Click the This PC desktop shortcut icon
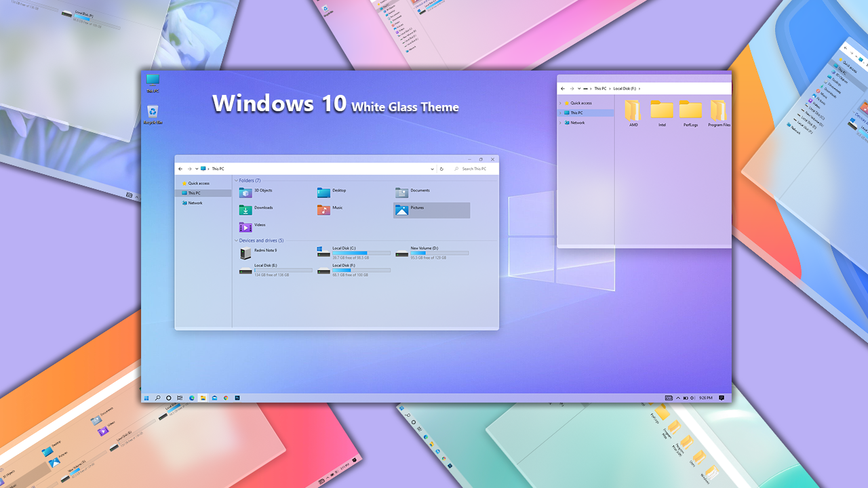Image resolution: width=868 pixels, height=488 pixels. point(153,81)
